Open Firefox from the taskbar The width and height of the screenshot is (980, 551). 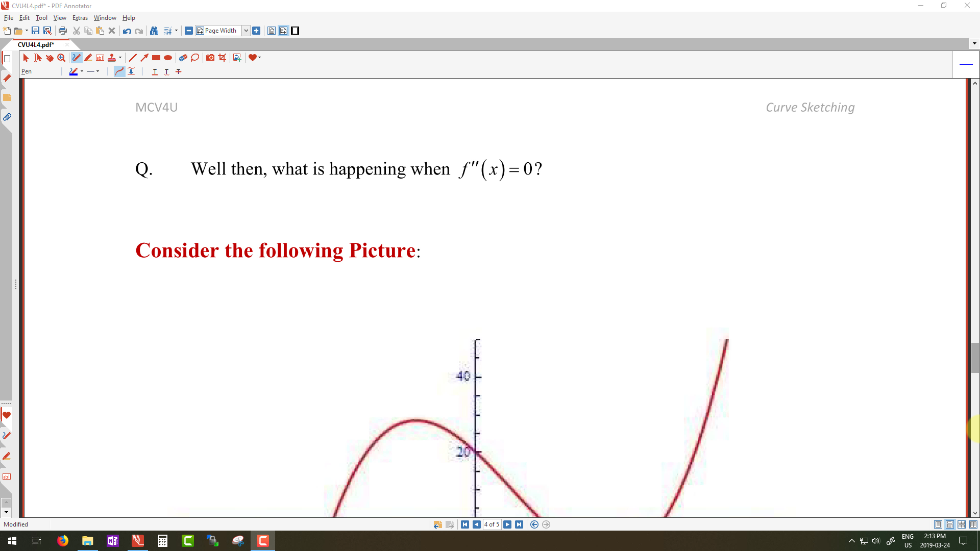pyautogui.click(x=63, y=541)
